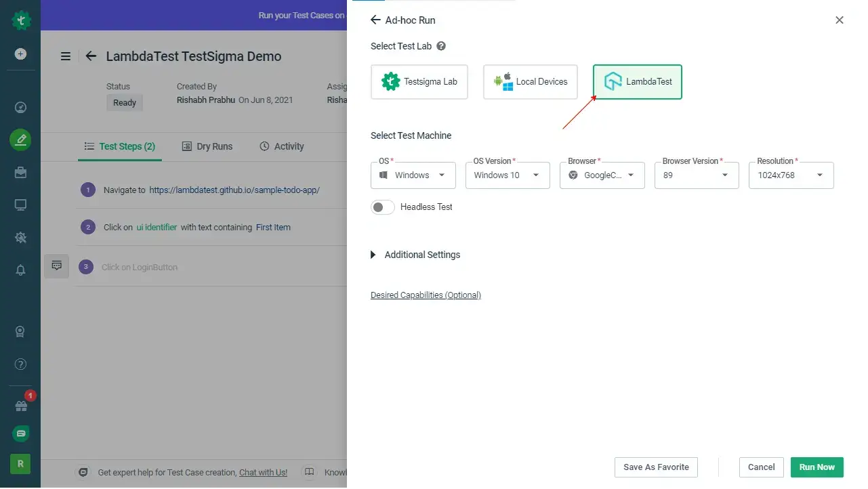The image size is (868, 489).
Task: Switch to the Dry Runs tab
Action: coord(207,146)
